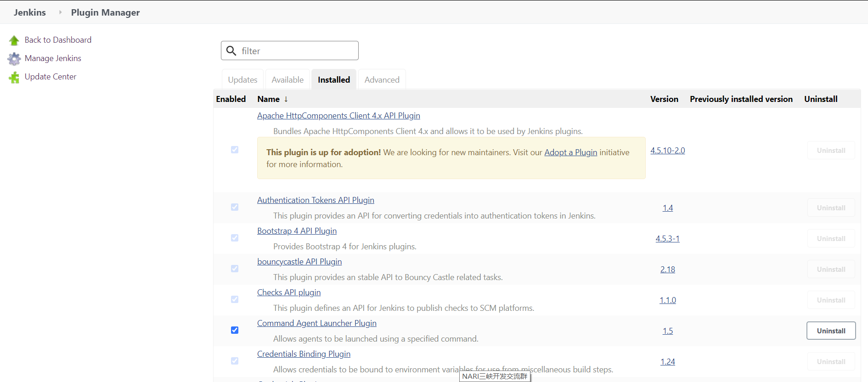This screenshot has width=868, height=382.
Task: Click version 1.1.0 link
Action: pos(668,300)
